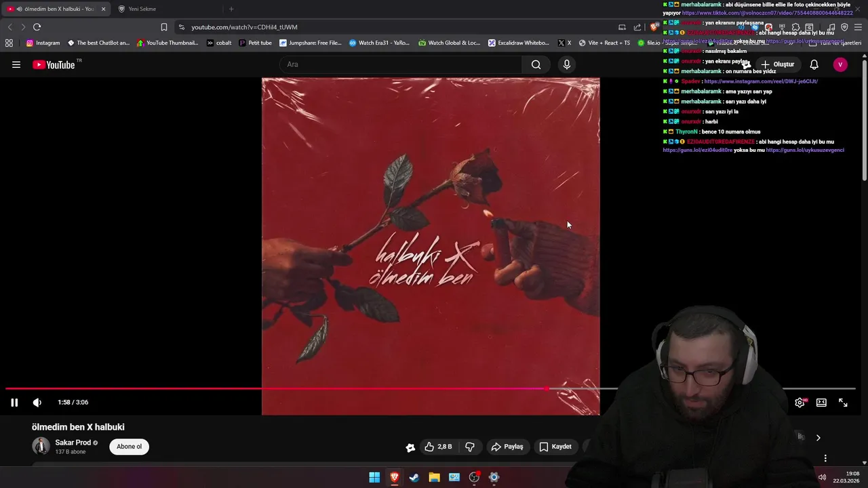This screenshot has height=488, width=868.
Task: Open the Instagram bookmark
Action: click(x=43, y=43)
